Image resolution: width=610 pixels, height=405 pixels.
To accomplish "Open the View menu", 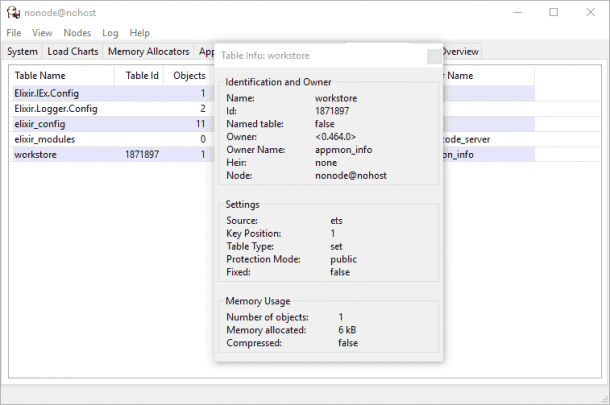I will (x=42, y=33).
